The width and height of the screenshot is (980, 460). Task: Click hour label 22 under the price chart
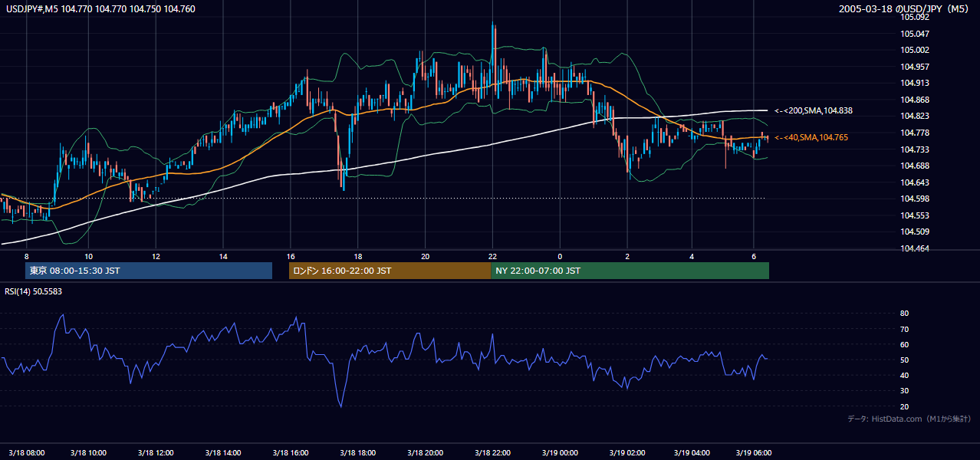click(x=492, y=256)
